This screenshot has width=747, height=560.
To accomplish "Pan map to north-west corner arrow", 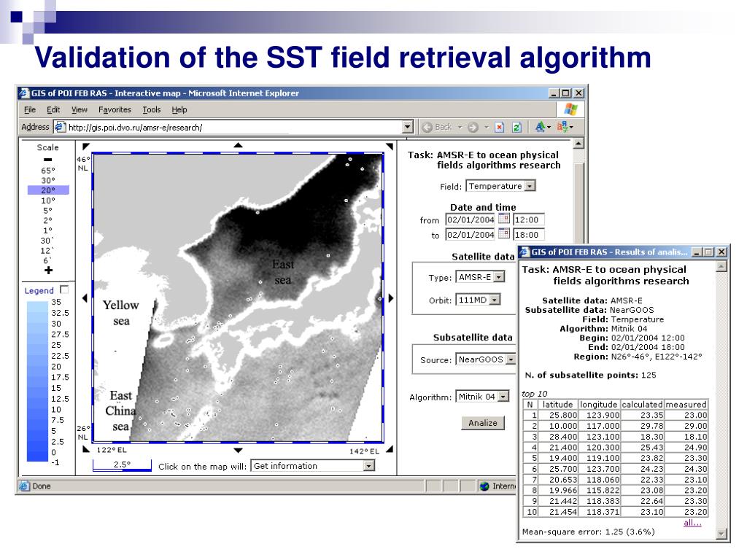I will point(86,146).
